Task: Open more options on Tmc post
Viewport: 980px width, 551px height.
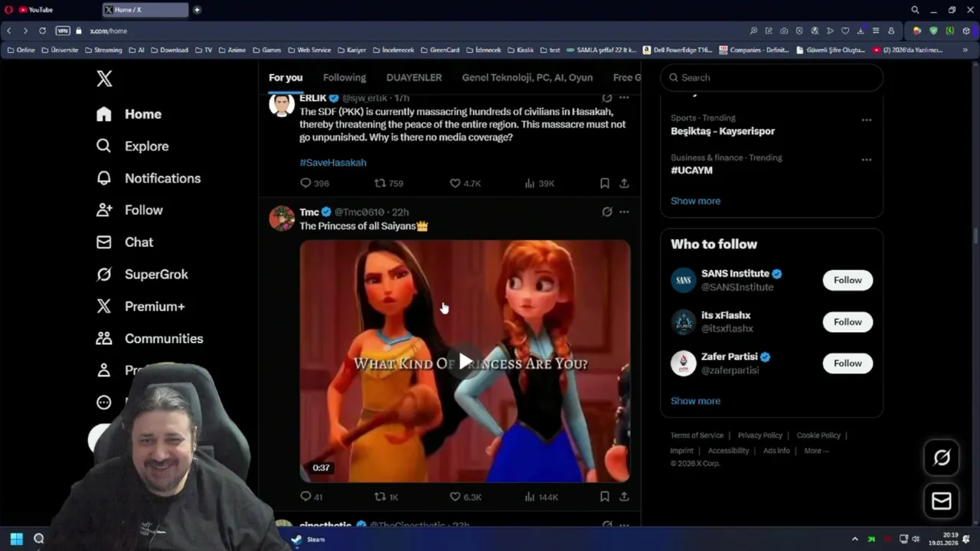Action: pyautogui.click(x=624, y=212)
